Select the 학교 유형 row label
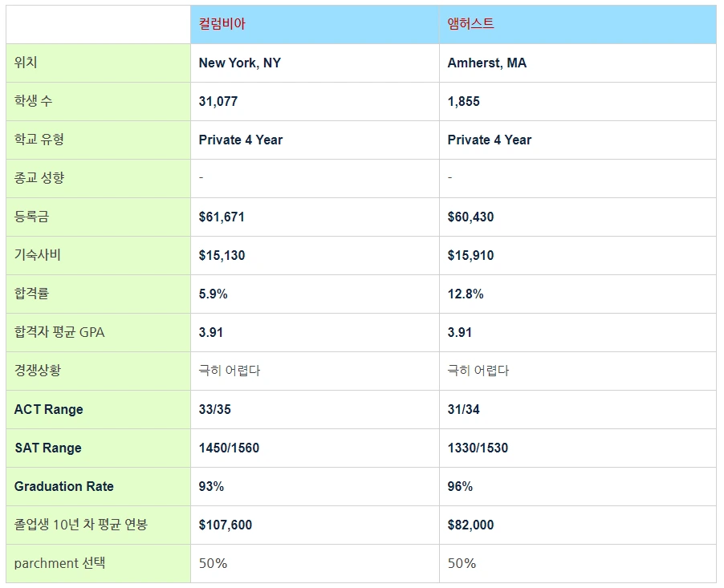The width and height of the screenshot is (724, 588). coord(39,140)
